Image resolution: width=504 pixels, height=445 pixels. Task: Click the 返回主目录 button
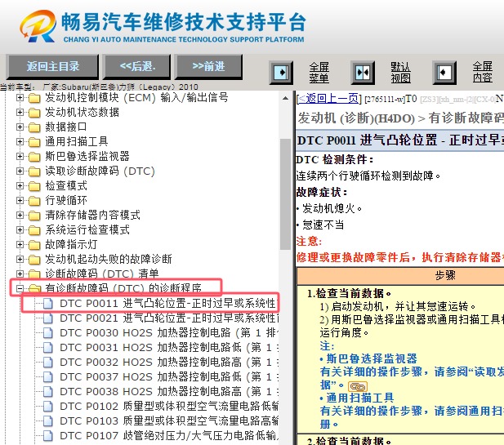point(52,66)
